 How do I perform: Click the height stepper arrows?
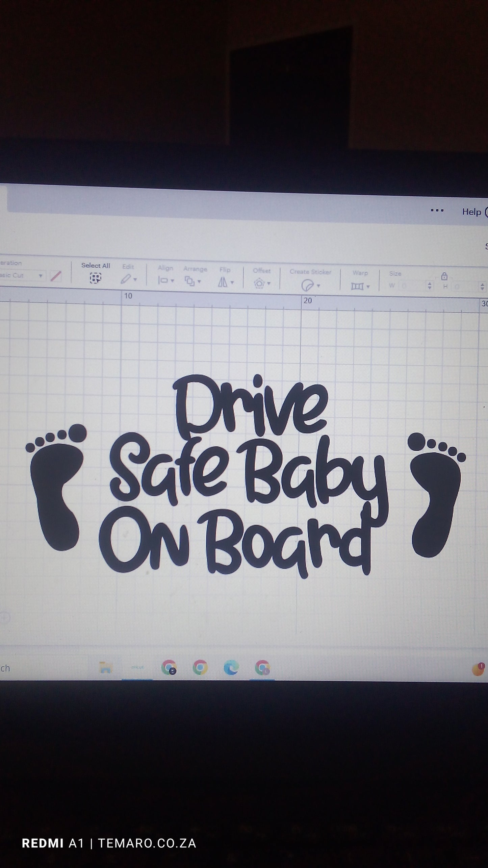pos(483,287)
